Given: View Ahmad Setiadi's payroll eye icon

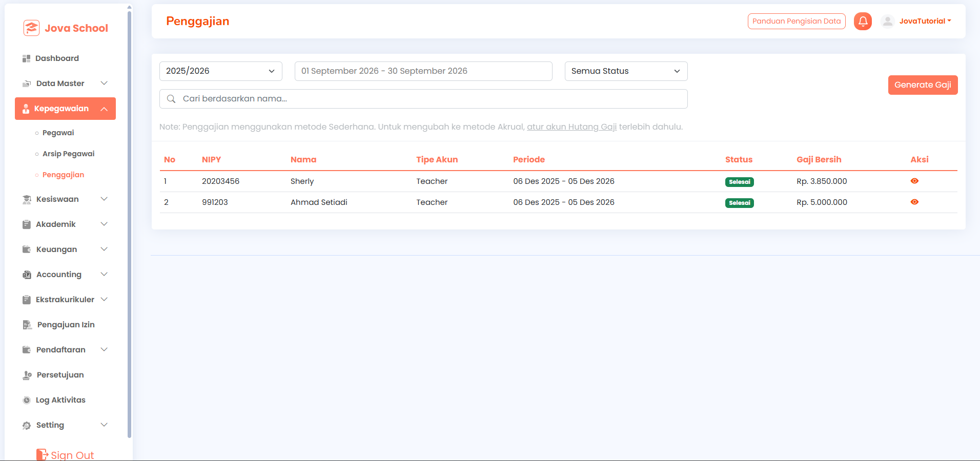Looking at the screenshot, I should click(x=914, y=202).
